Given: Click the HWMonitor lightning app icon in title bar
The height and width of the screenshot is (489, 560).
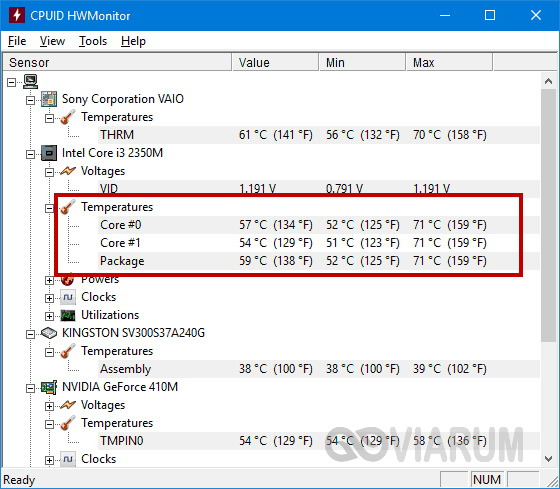Looking at the screenshot, I should [16, 15].
